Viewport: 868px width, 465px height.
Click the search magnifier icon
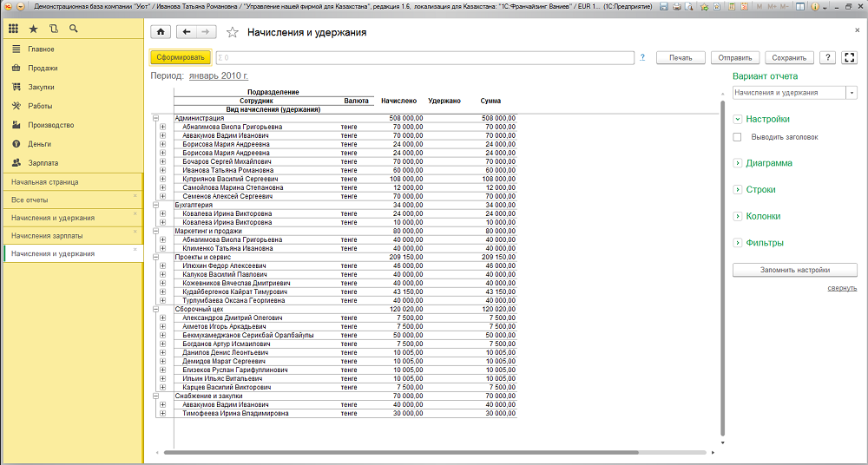(74, 29)
